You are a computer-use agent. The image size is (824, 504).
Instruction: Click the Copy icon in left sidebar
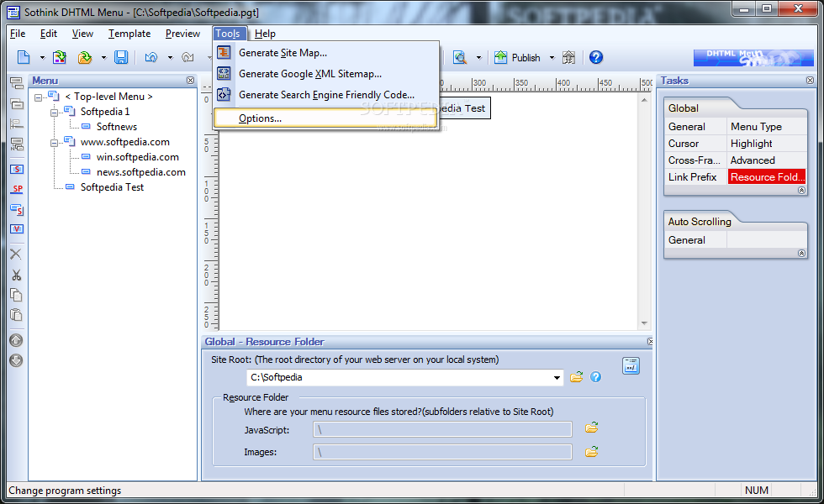16,295
